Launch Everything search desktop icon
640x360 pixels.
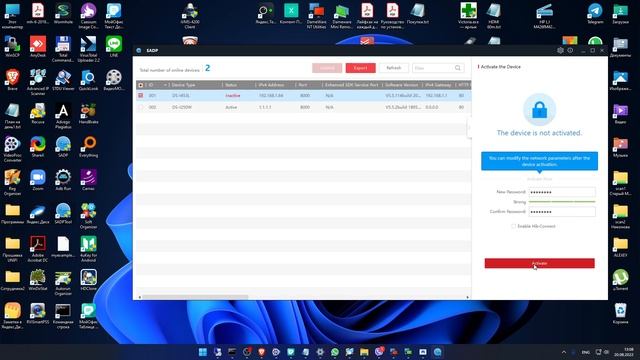tap(88, 147)
